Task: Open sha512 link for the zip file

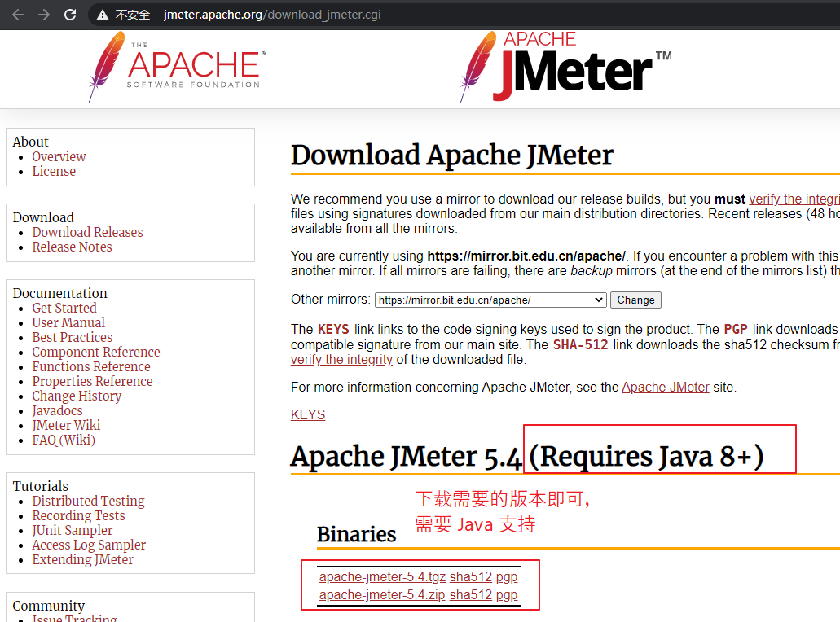Action: point(470,594)
